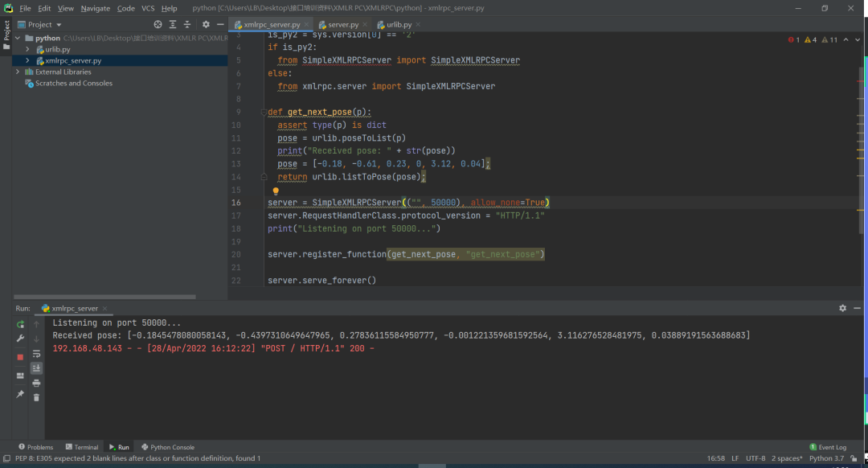Toggle scroll to end of console
This screenshot has height=468, width=868.
[x=36, y=368]
